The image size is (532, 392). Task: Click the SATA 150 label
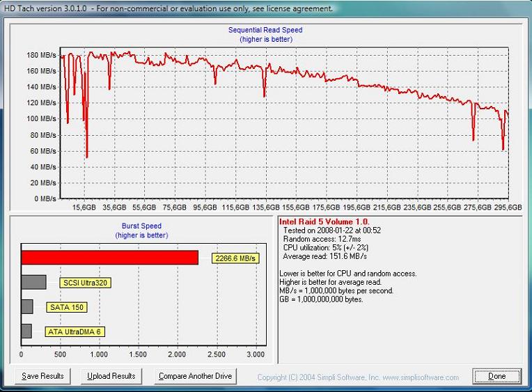67,307
